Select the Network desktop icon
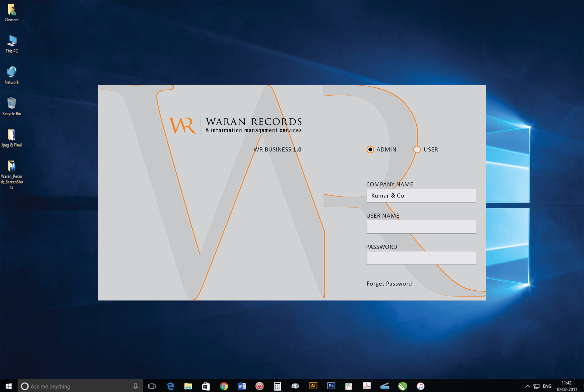Screen dimensions: 584x392 [x=11, y=75]
